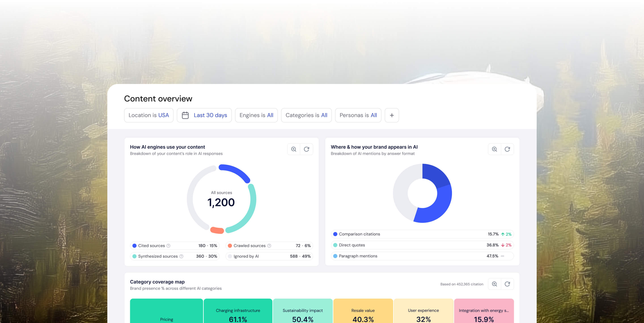This screenshot has width=644, height=323.
Task: Open the zoom view for Where & how your brand appears in AI
Action: [494, 149]
